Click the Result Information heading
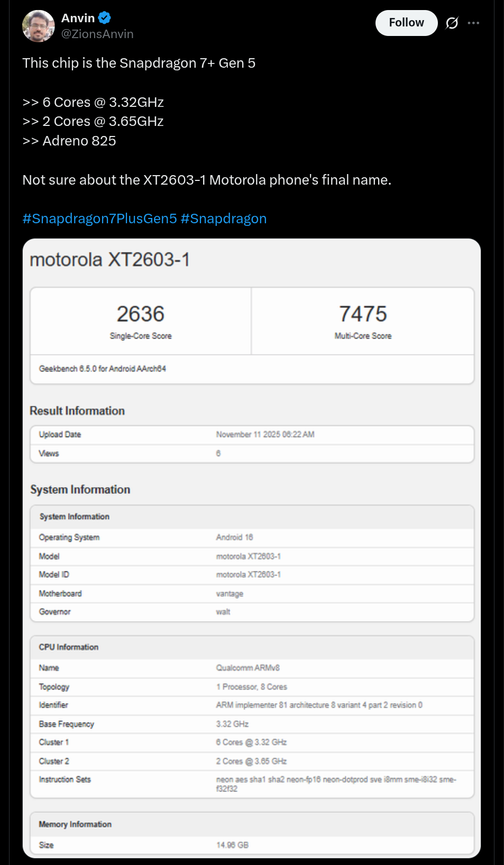The width and height of the screenshot is (504, 865). click(x=77, y=411)
